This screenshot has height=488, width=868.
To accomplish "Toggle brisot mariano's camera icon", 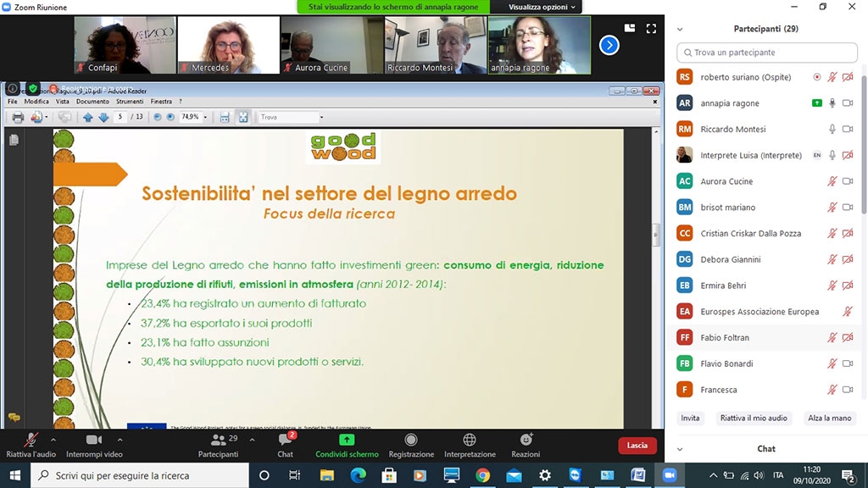I will [x=848, y=208].
